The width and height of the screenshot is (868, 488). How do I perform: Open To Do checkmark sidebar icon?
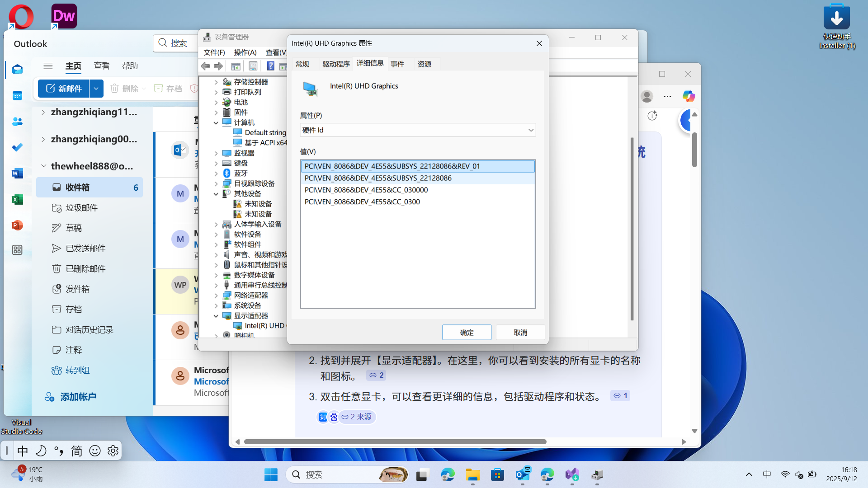click(17, 147)
